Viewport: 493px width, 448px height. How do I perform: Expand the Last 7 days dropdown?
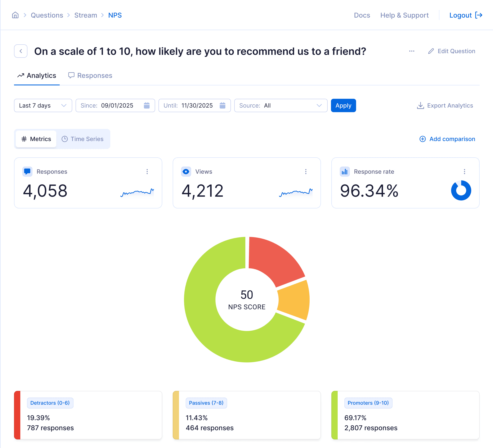tap(43, 105)
